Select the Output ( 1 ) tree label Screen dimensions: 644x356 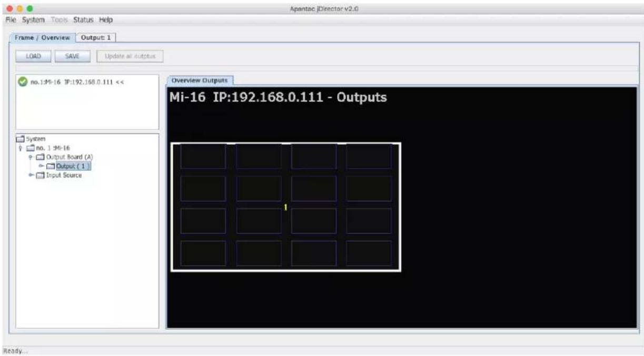tap(73, 166)
